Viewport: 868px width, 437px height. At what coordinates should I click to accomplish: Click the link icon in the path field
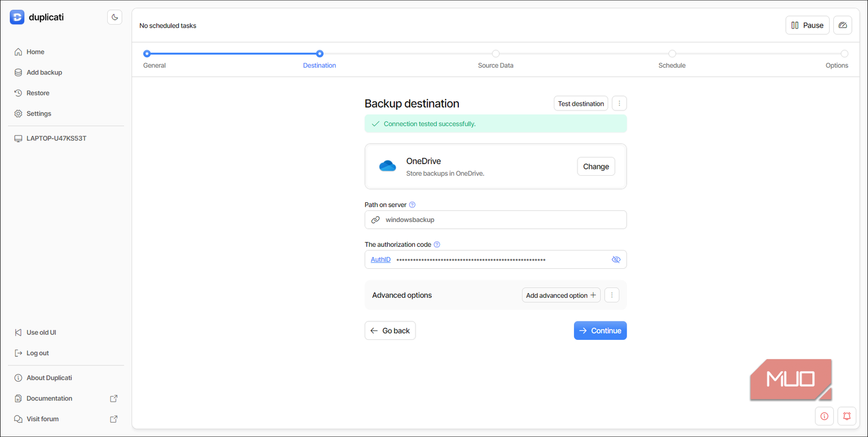tap(376, 220)
